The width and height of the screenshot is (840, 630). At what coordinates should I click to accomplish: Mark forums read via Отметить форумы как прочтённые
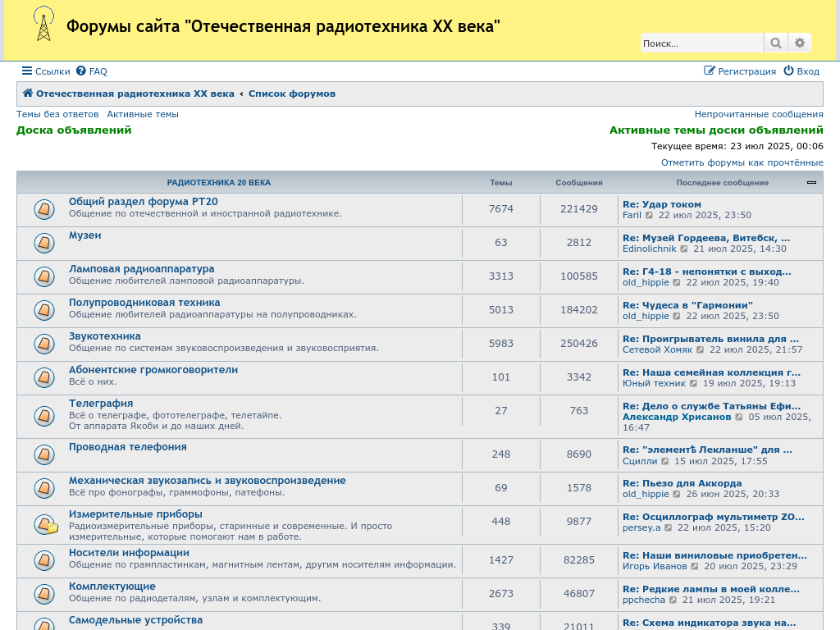tap(742, 163)
